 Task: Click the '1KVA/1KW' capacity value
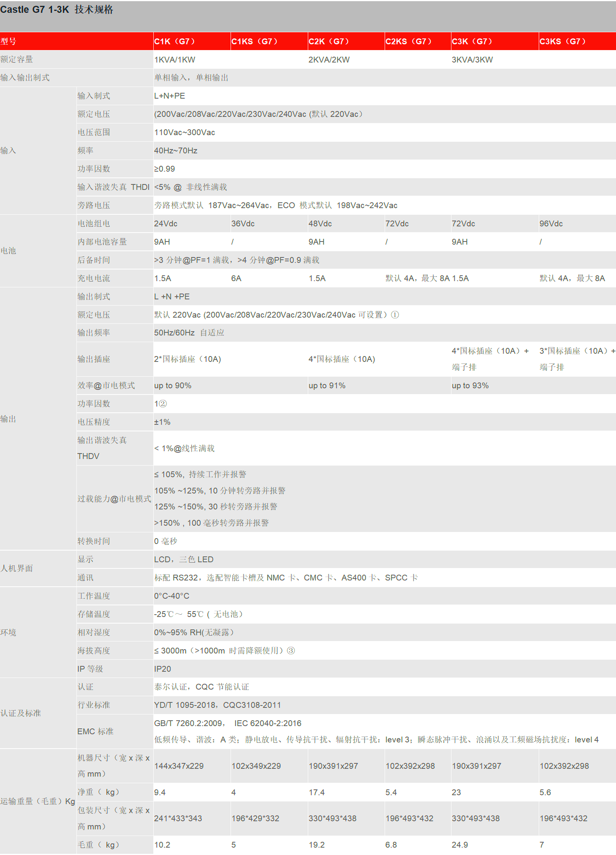(x=175, y=60)
